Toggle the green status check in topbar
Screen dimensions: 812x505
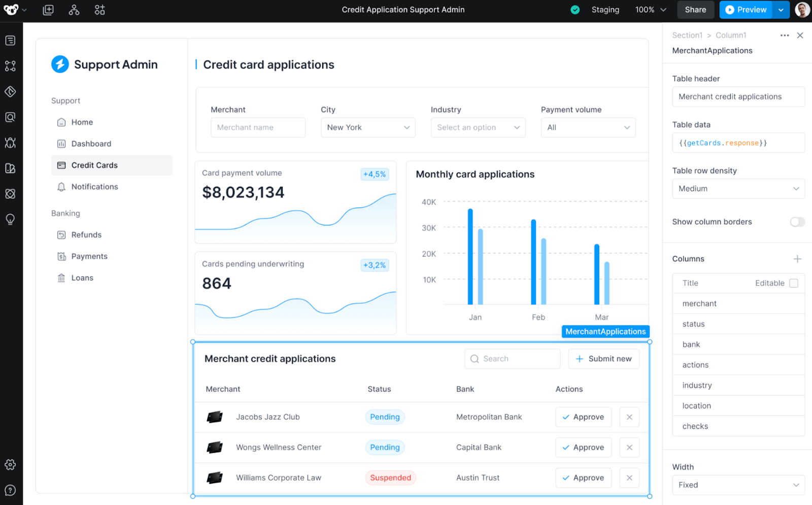coord(574,10)
